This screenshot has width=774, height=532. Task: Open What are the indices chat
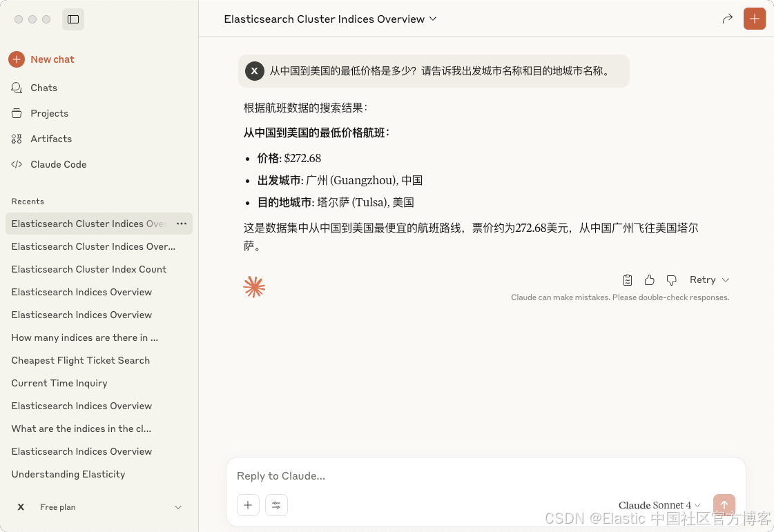pyautogui.click(x=81, y=428)
